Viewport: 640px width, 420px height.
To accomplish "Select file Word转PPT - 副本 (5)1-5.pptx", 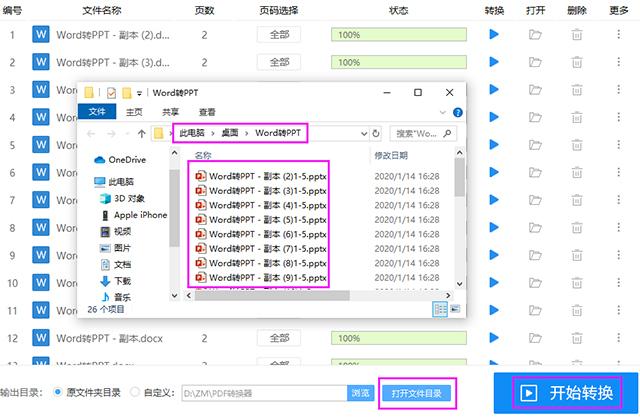I will point(261,219).
